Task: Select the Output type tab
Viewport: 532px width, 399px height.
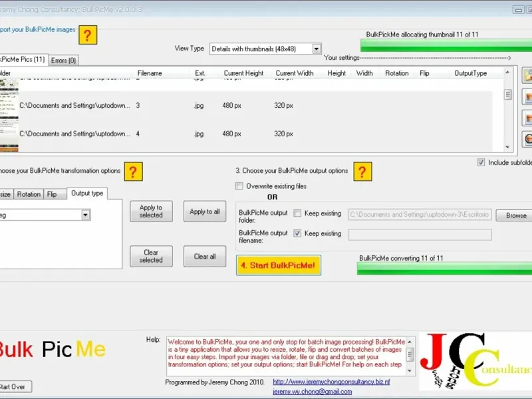Action: 87,193
